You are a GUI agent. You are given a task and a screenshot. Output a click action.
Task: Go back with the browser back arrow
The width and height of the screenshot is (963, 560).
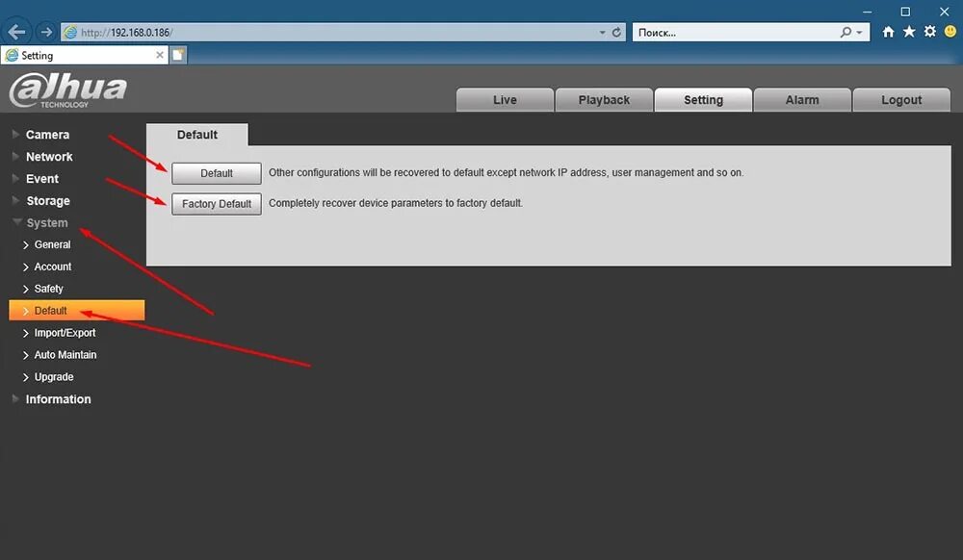click(16, 32)
